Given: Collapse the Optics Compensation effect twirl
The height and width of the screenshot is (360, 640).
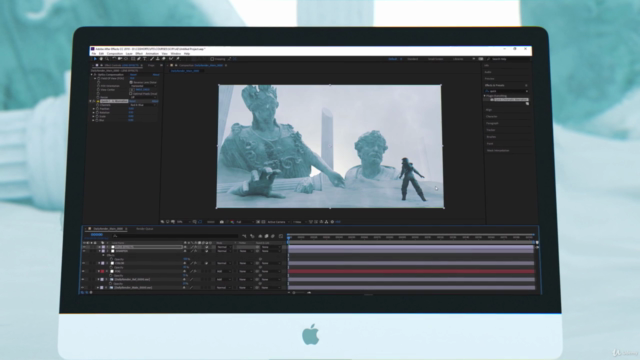Looking at the screenshot, I should [x=91, y=75].
